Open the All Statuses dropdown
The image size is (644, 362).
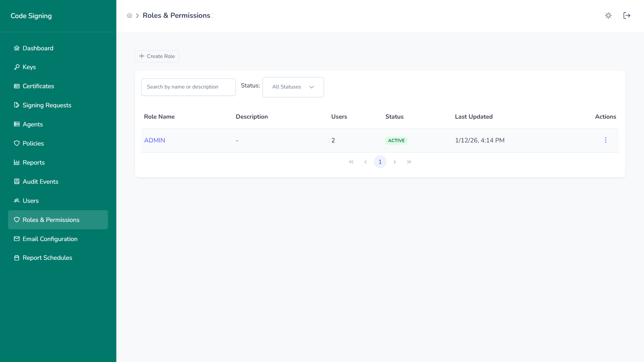point(293,87)
